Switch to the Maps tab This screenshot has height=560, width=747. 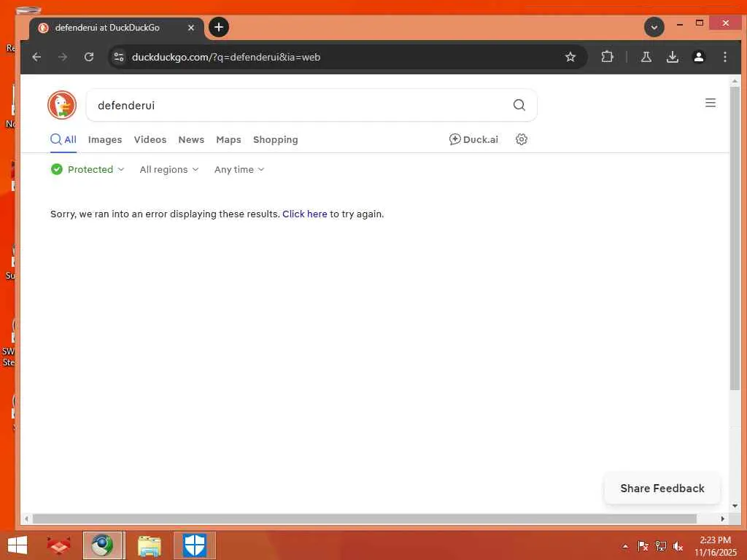point(228,139)
